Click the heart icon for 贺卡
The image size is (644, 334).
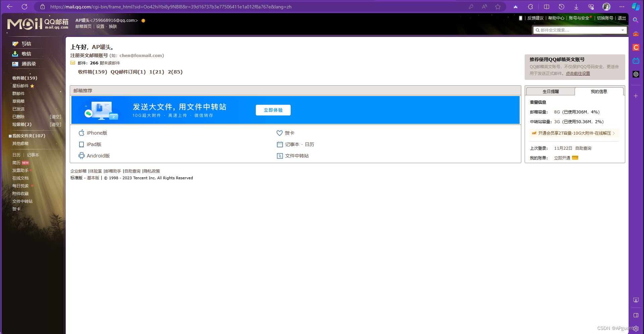click(x=280, y=133)
